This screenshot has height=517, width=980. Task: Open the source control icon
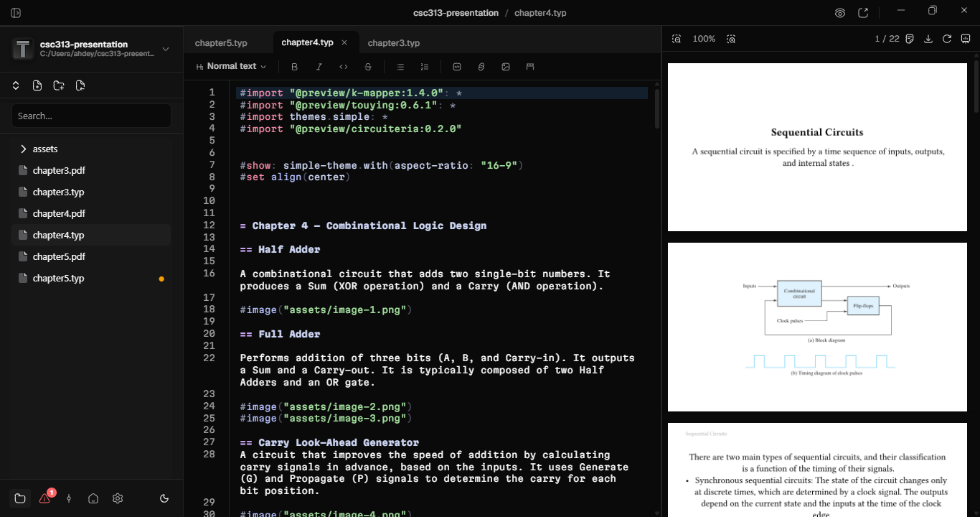(69, 498)
